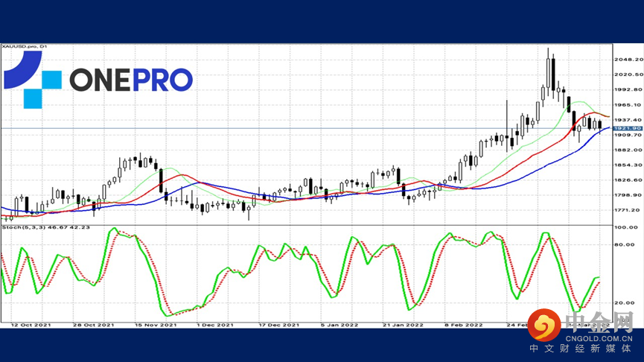Screen dimensions: 644x362
Task: Click the 17 Dec 2021 date label
Action: (x=279, y=325)
